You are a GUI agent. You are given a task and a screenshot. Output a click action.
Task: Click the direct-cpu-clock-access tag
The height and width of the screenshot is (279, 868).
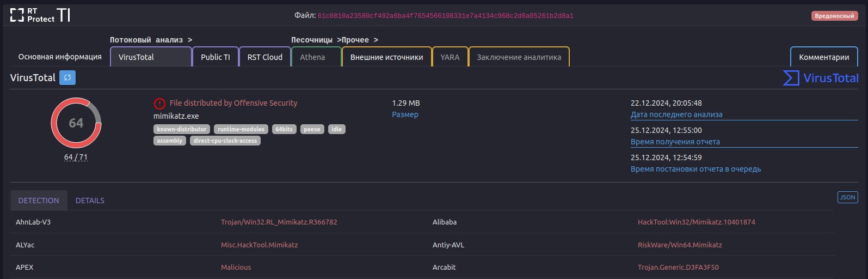(x=225, y=141)
